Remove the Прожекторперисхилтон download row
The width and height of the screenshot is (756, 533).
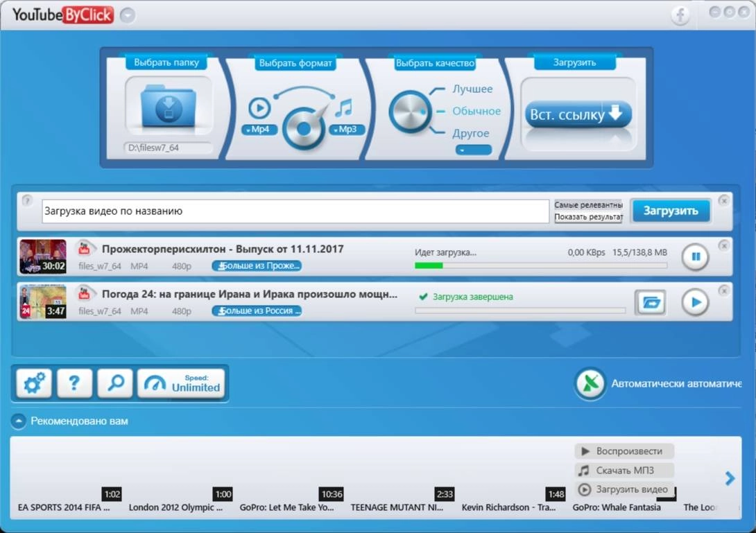coord(723,246)
